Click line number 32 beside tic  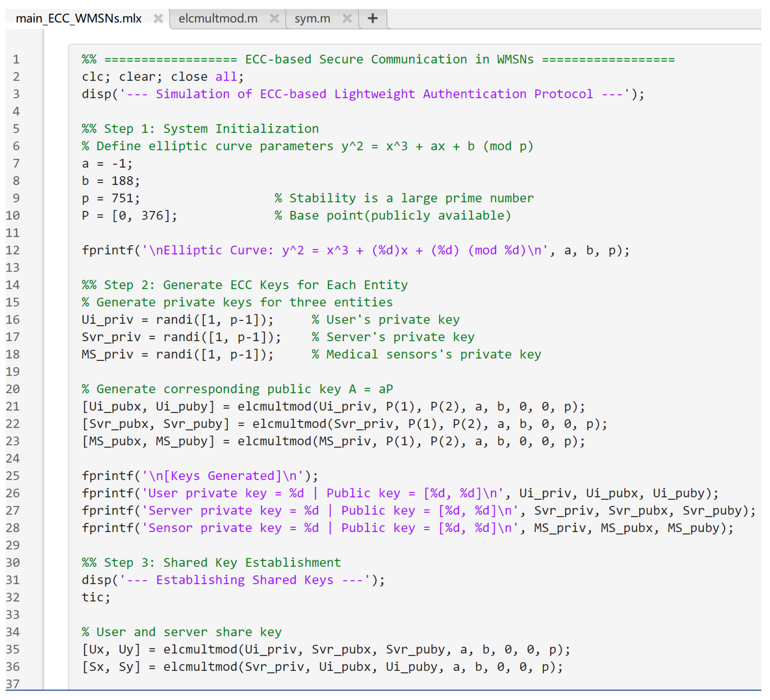point(13,597)
